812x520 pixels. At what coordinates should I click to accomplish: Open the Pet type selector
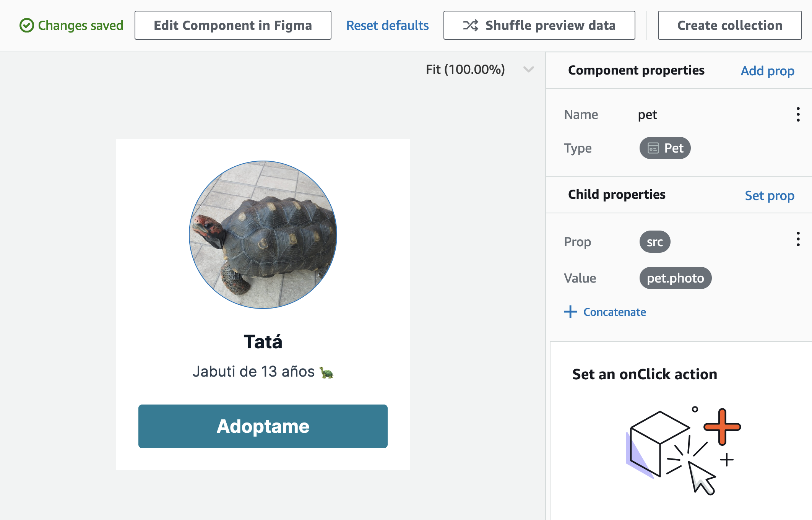click(x=665, y=148)
